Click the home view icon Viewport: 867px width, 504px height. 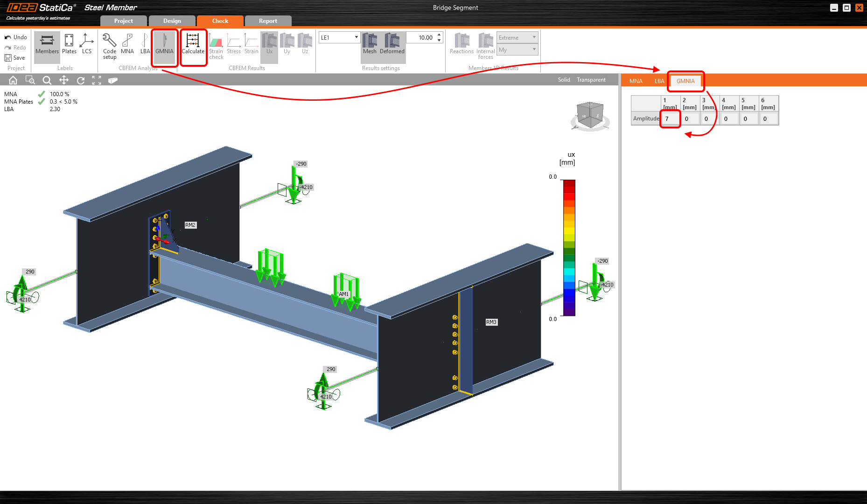point(13,80)
